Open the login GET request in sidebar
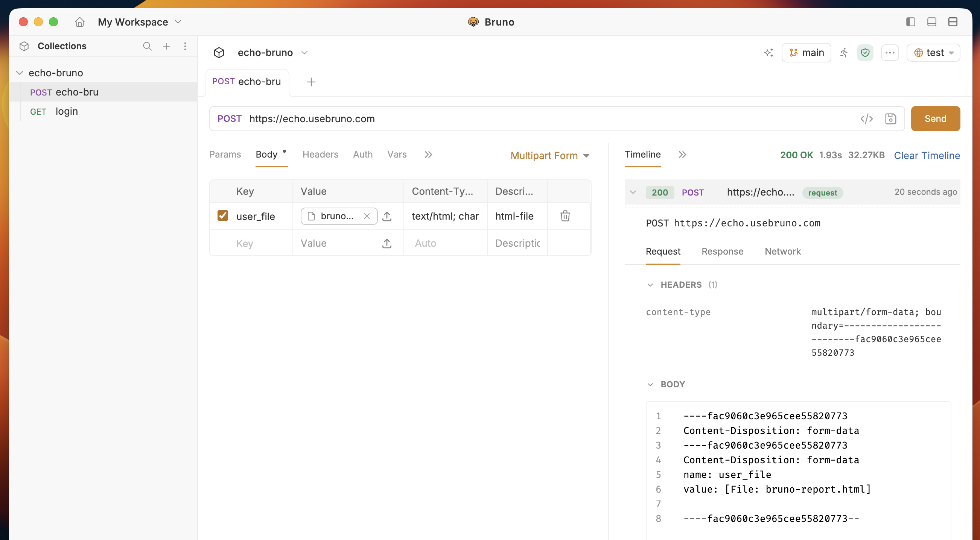The height and width of the screenshot is (540, 980). (x=103, y=111)
